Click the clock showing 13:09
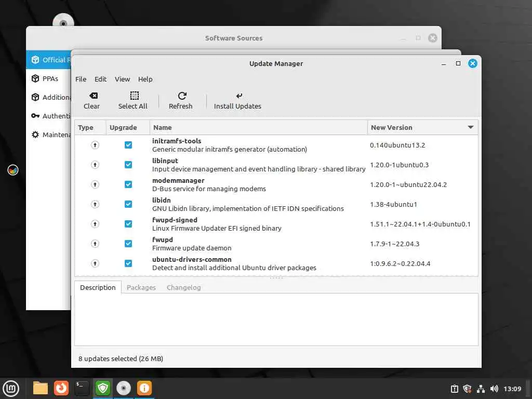 coord(512,389)
